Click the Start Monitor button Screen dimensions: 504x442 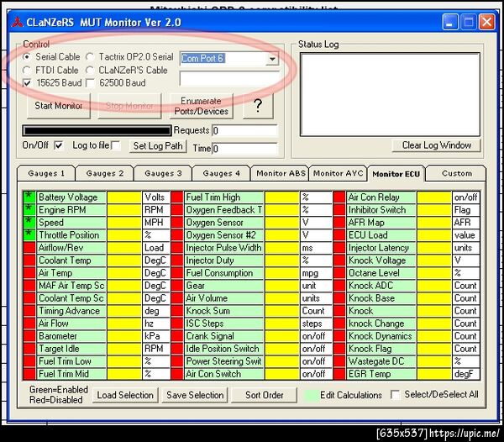[x=58, y=106]
